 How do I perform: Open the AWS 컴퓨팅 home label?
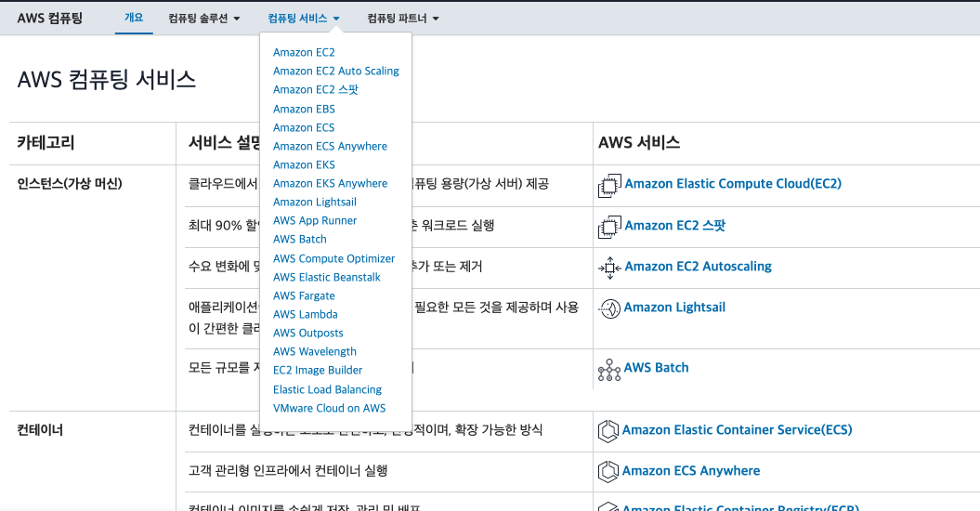[50, 19]
